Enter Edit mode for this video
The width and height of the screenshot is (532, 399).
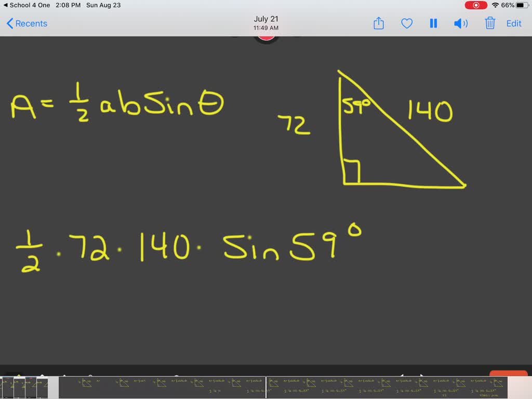point(514,23)
